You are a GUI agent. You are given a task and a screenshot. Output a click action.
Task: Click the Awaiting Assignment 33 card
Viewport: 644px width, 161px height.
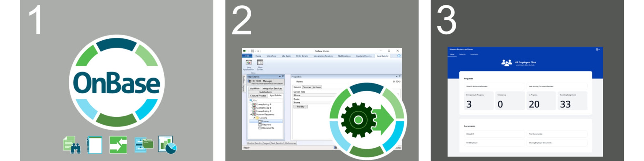572,101
